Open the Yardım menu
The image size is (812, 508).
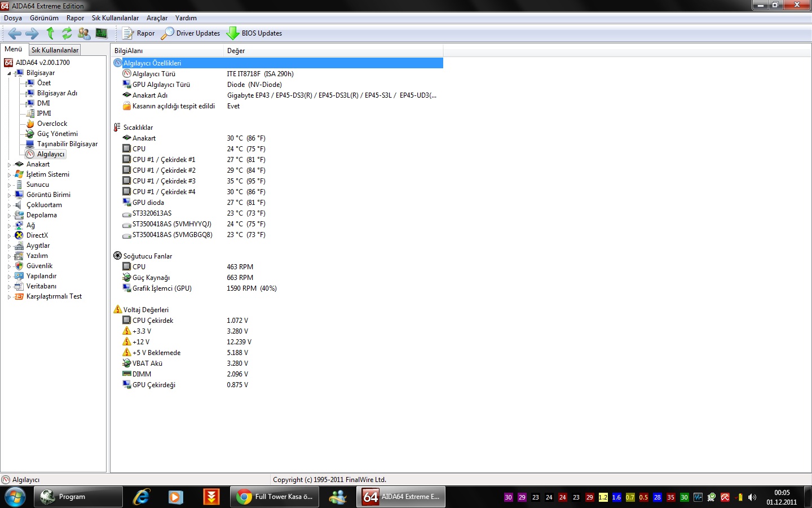point(186,18)
